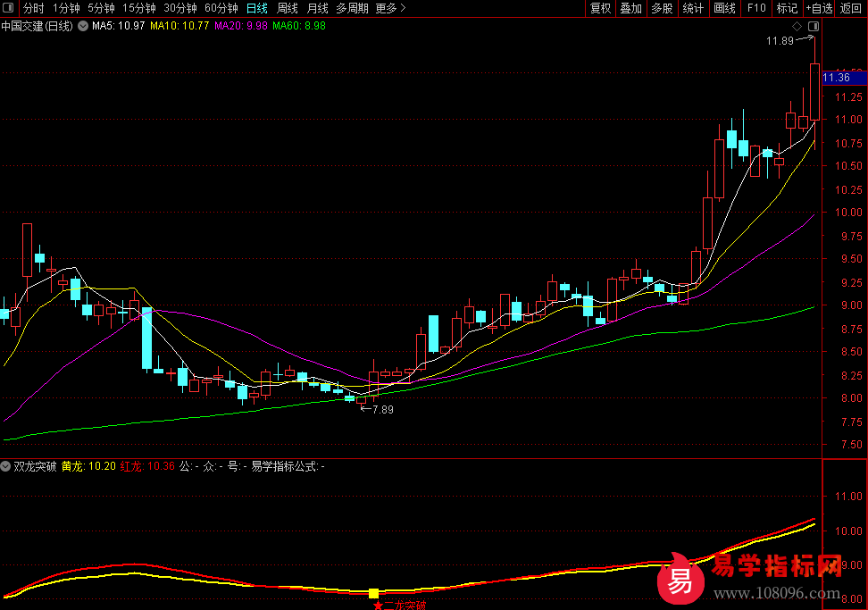Click the 标记 mark button

pos(787,8)
